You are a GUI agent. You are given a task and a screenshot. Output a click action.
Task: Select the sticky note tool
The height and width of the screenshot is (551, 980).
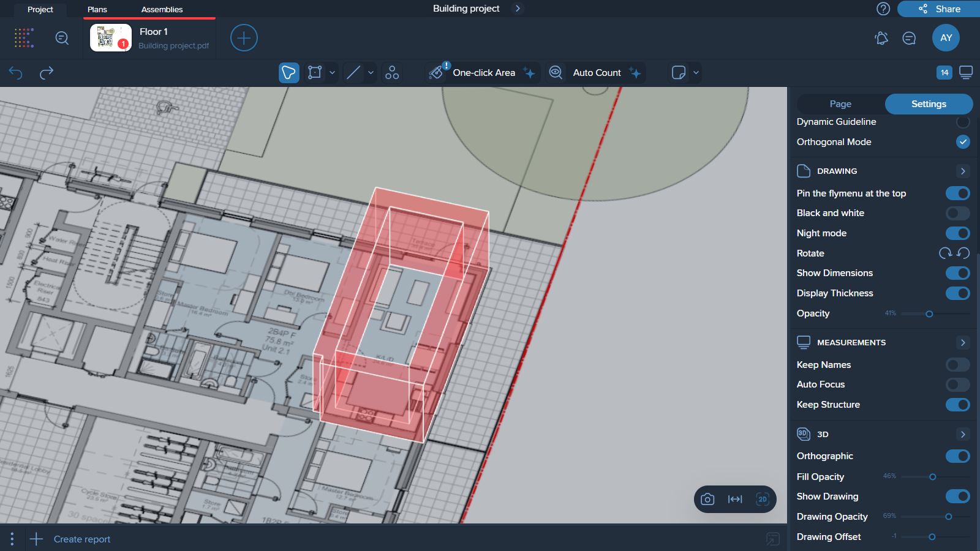[679, 73]
